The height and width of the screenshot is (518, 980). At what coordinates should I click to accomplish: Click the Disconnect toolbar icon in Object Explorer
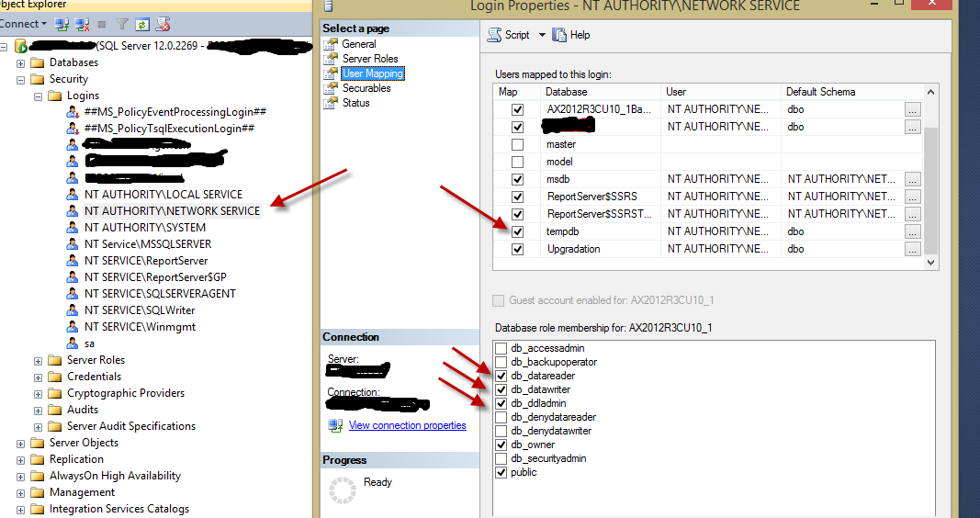(x=82, y=25)
